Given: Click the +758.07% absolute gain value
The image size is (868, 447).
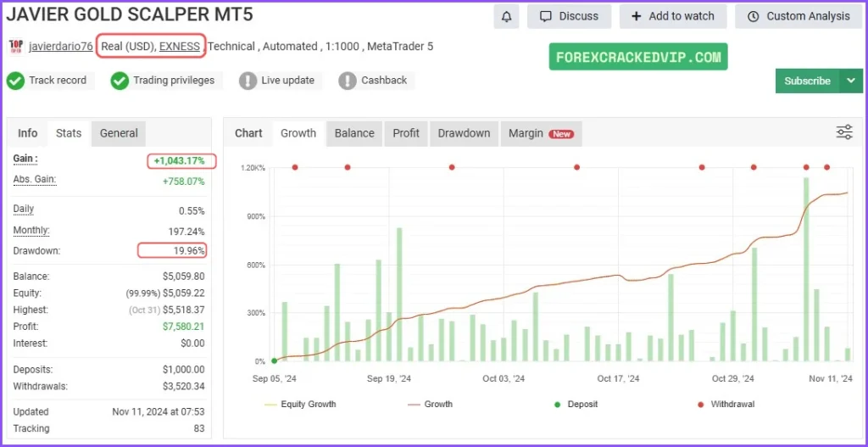Looking at the screenshot, I should (x=183, y=182).
